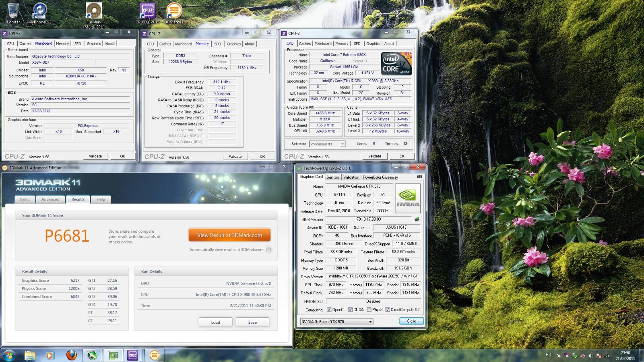
Task: Open the taskbar clock showing 23:50
Action: coord(625,356)
